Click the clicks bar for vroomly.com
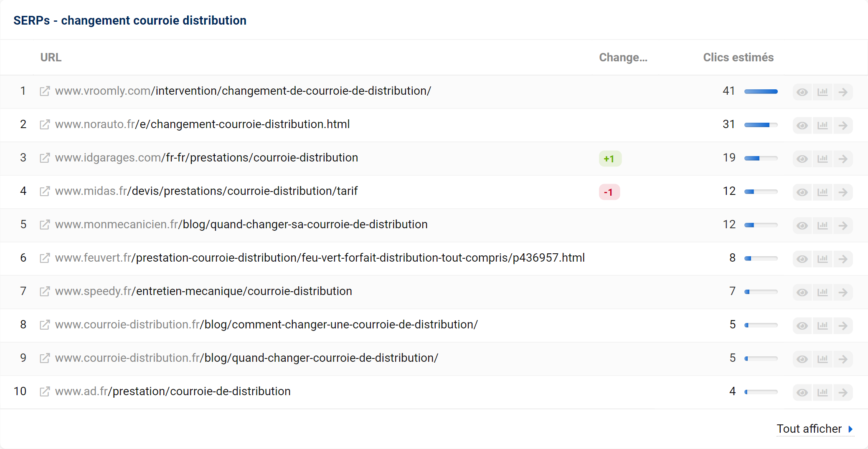The width and height of the screenshot is (868, 449). 761,91
